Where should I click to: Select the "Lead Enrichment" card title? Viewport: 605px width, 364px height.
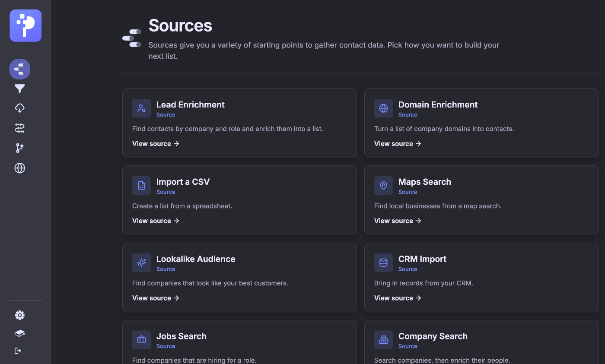pos(191,104)
